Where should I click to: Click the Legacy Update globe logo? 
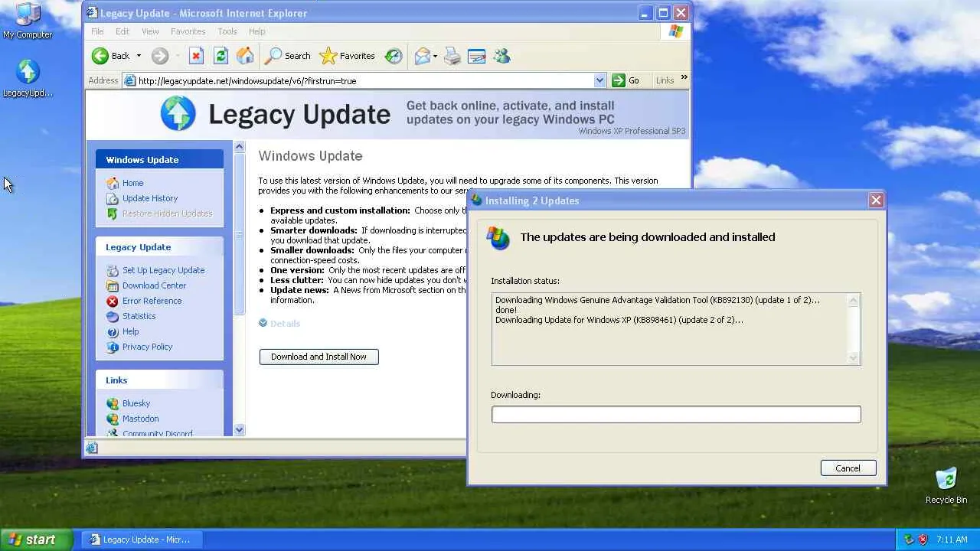(x=178, y=114)
